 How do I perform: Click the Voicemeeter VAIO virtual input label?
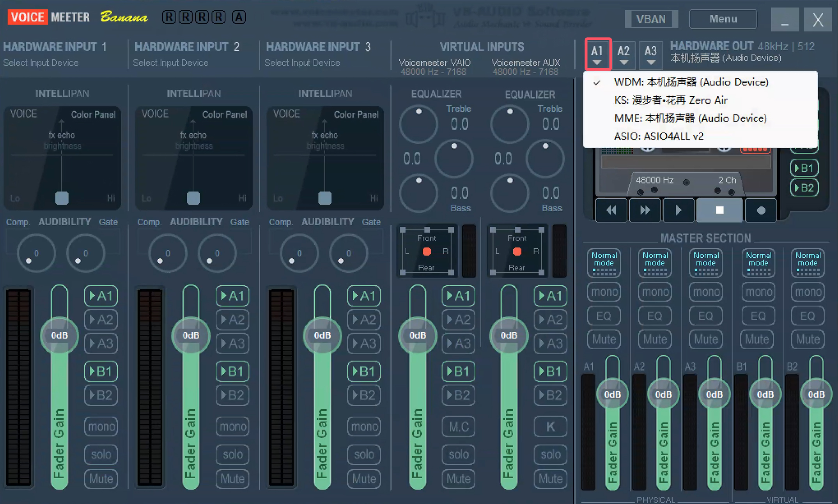click(x=435, y=63)
